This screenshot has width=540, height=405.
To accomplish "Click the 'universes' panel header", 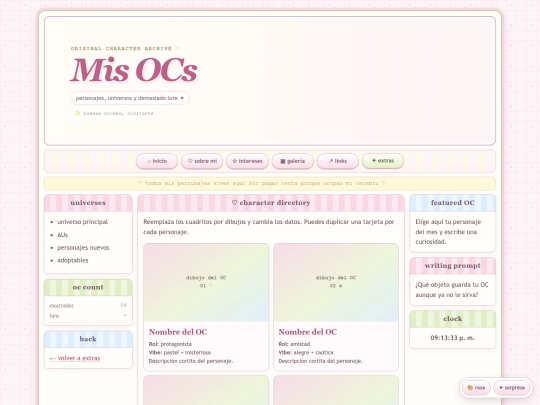I will (88, 203).
